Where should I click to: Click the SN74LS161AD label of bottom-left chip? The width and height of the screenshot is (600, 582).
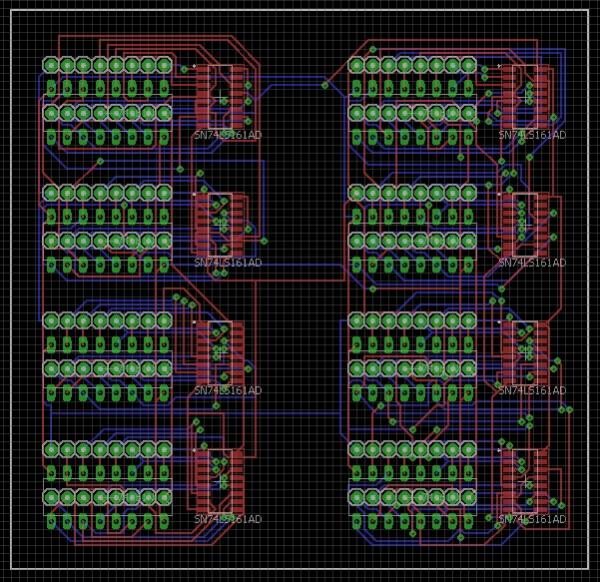coord(228,520)
